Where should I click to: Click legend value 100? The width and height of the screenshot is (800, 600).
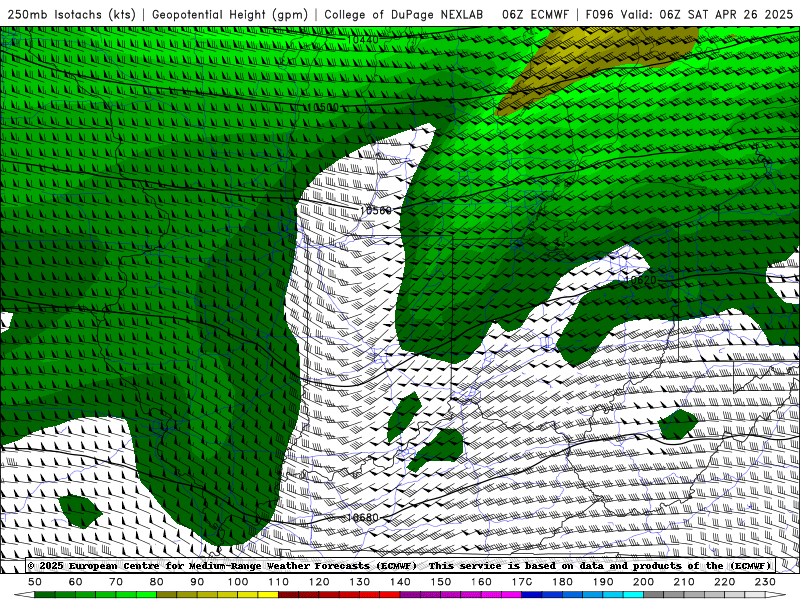pyautogui.click(x=238, y=582)
